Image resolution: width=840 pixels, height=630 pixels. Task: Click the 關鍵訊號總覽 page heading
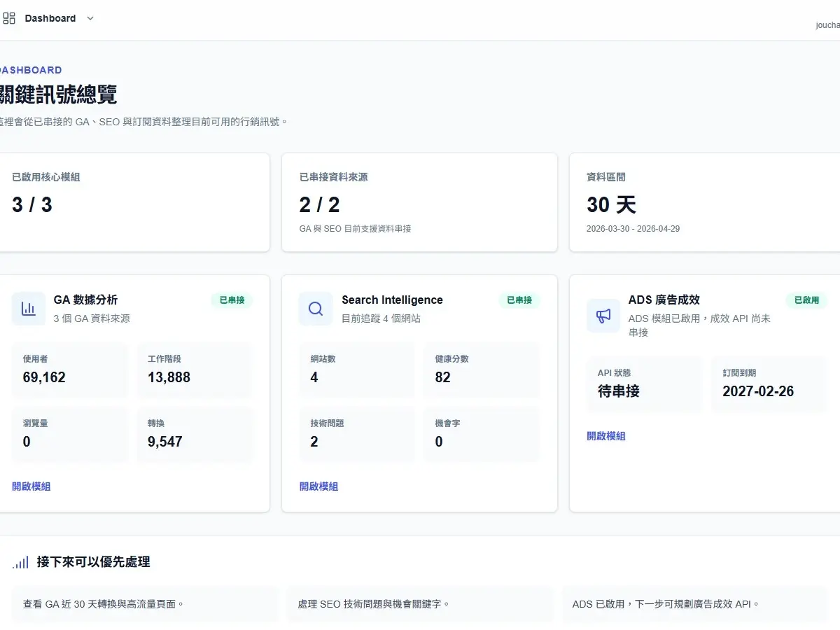coord(58,94)
